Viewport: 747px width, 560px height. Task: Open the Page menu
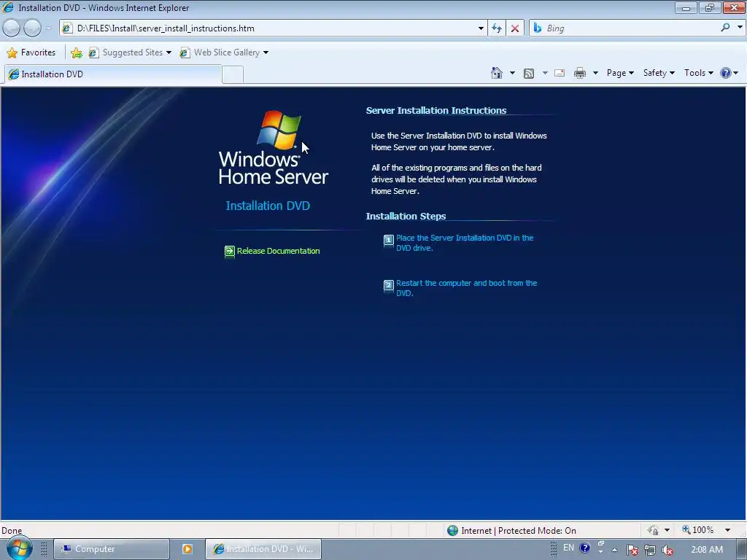(620, 73)
